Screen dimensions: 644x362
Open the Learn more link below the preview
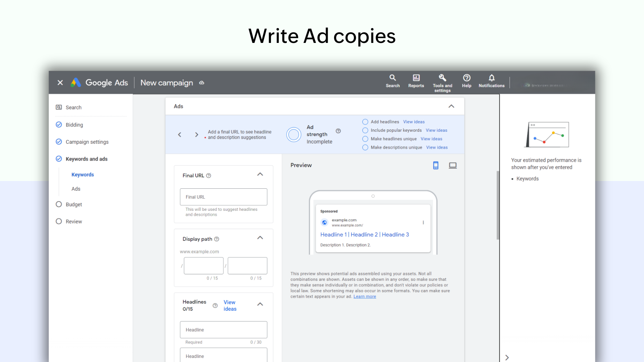(x=365, y=296)
